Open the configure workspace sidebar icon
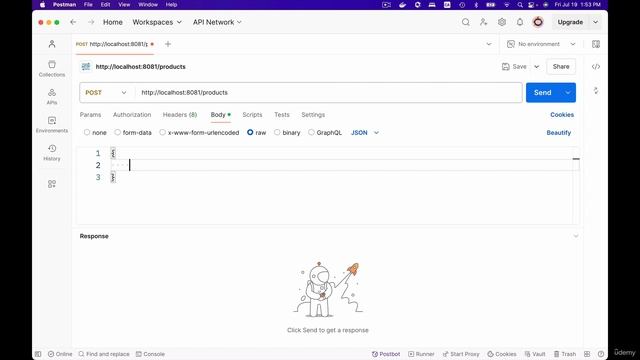The image size is (640, 360). 52,184
